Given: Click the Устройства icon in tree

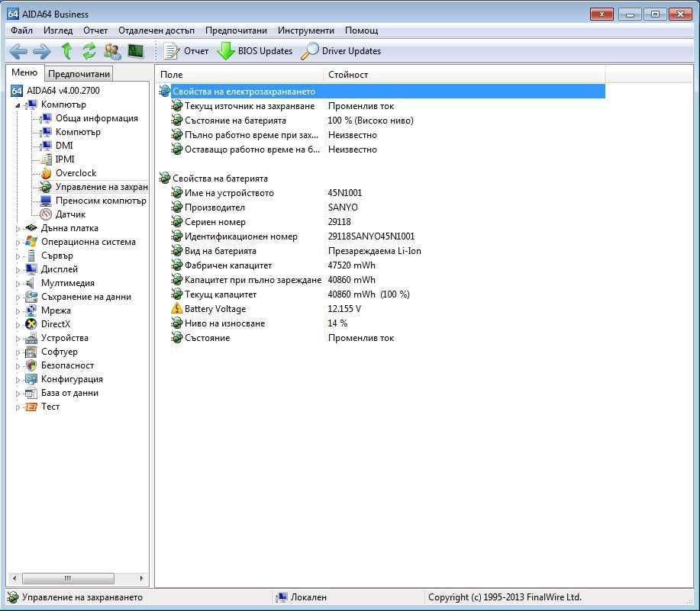Looking at the screenshot, I should coord(31,338).
